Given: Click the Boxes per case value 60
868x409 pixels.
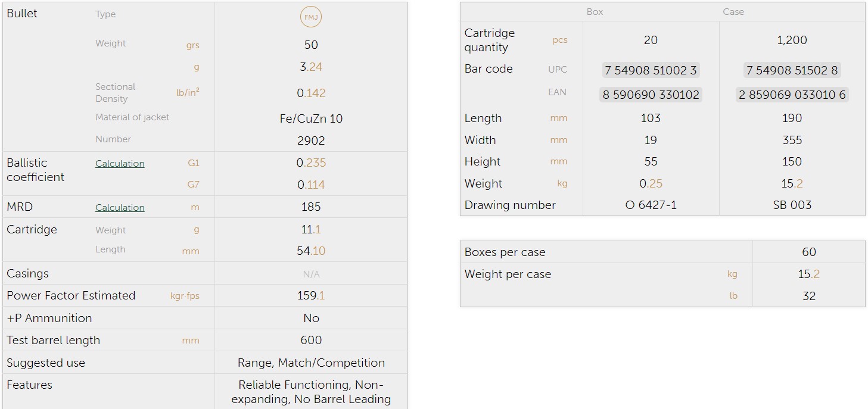Looking at the screenshot, I should 808,252.
